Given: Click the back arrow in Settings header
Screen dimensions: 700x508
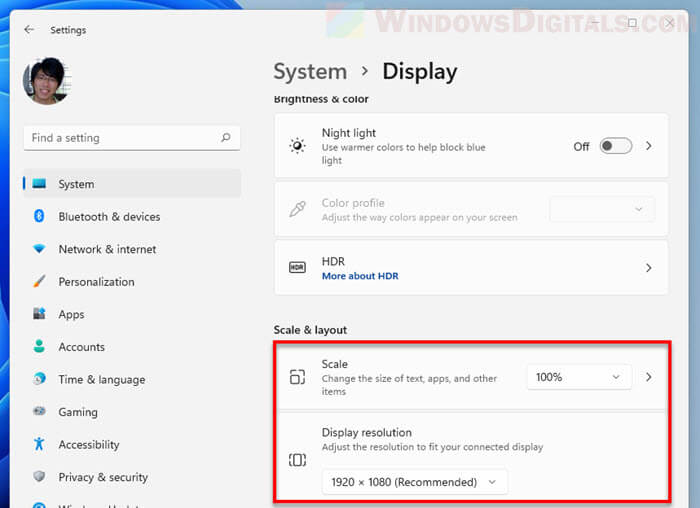Looking at the screenshot, I should [29, 29].
